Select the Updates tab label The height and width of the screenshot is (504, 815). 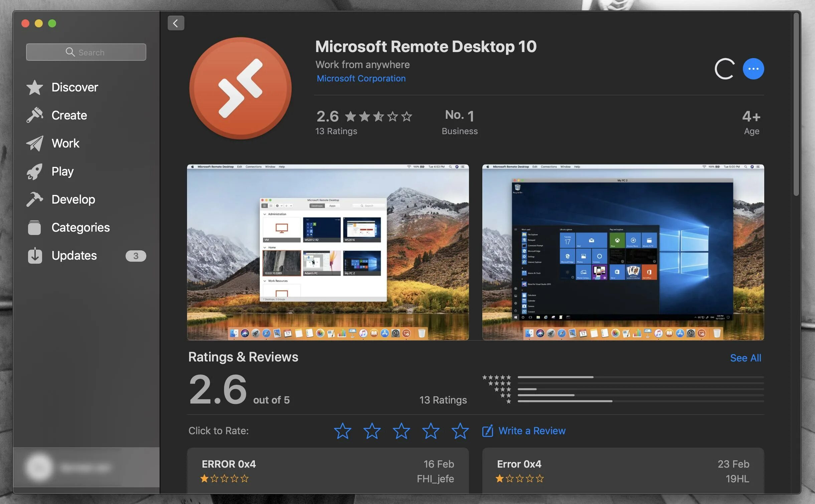[74, 256]
